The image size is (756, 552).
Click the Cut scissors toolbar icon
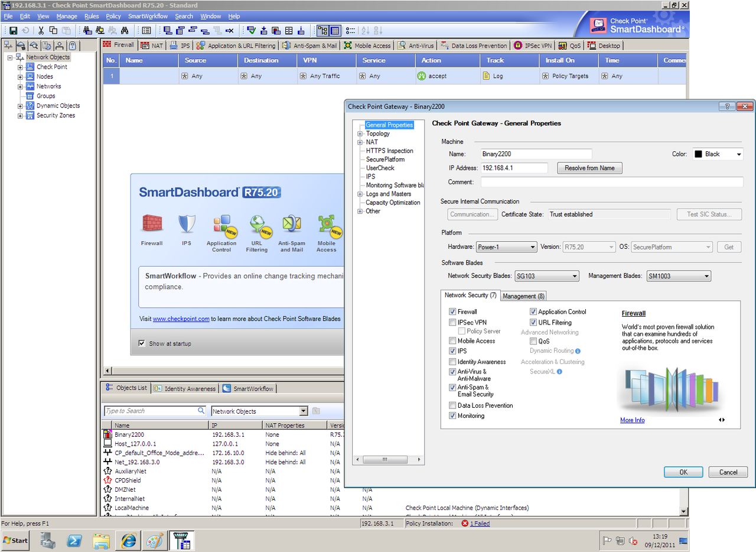[x=41, y=30]
